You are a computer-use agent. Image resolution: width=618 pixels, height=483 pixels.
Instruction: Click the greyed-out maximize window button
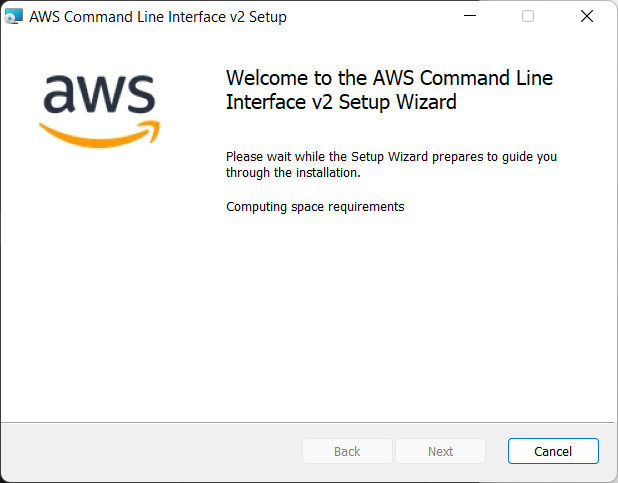[x=528, y=16]
